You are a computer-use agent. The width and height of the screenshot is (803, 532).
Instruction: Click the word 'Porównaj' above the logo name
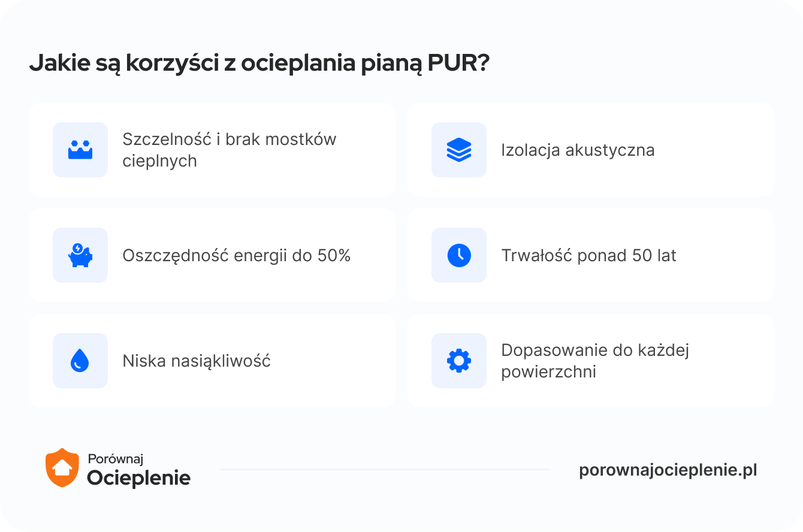[x=116, y=459]
